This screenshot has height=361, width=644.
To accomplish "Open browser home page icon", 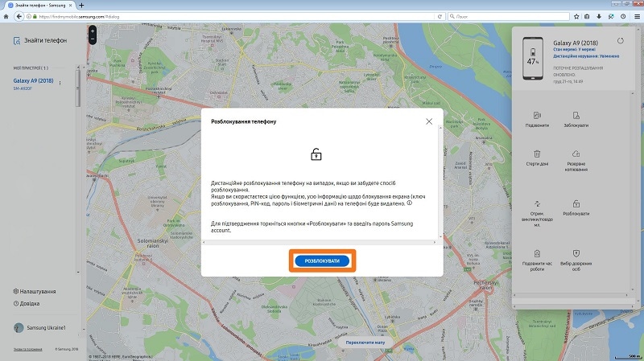I will [6, 16].
